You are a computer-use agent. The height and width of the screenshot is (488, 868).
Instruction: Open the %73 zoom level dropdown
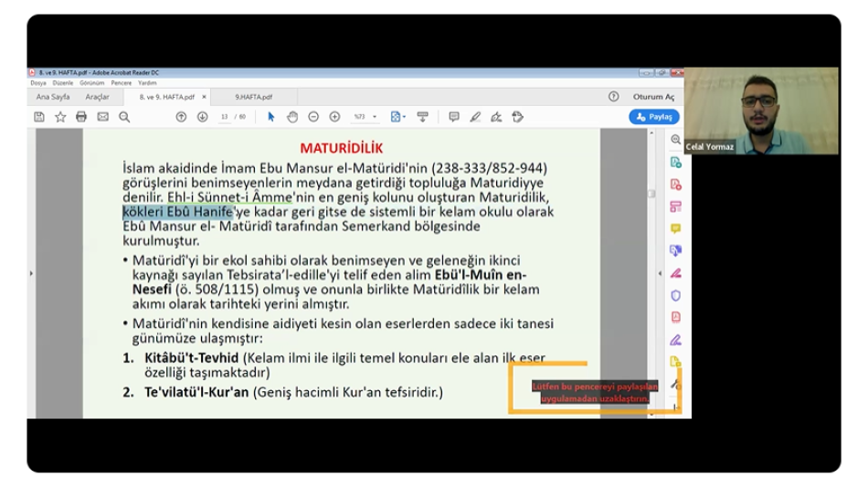365,117
